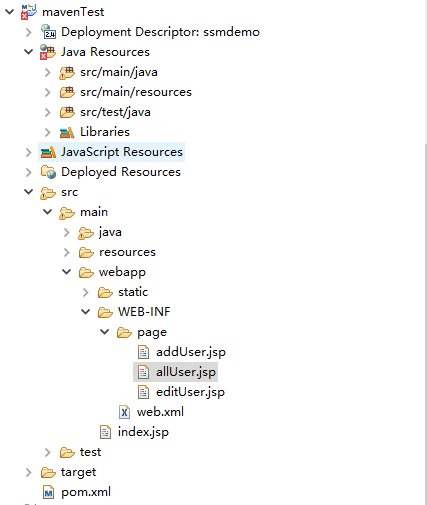Click the allUser.jsp file icon

click(143, 372)
